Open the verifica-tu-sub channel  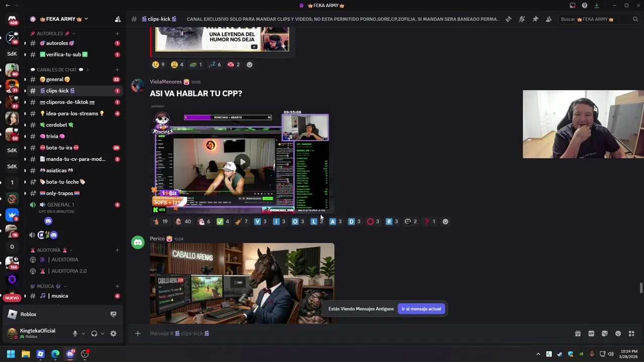74,54
